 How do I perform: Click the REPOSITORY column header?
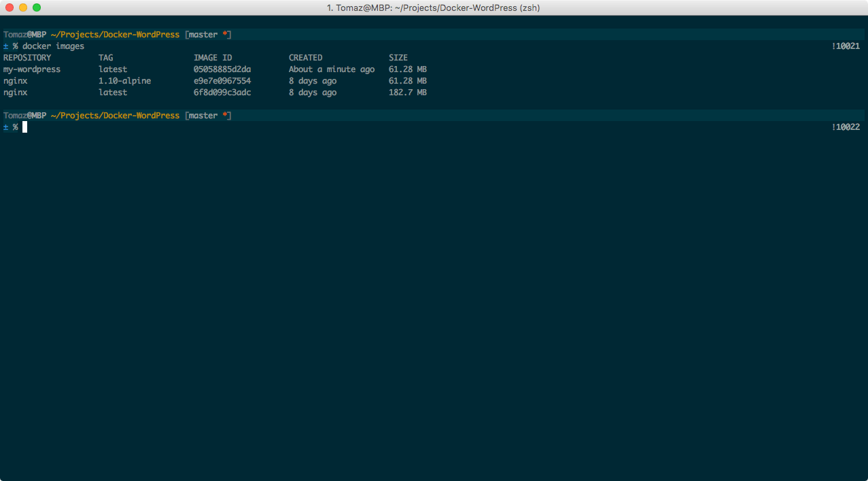(27, 58)
